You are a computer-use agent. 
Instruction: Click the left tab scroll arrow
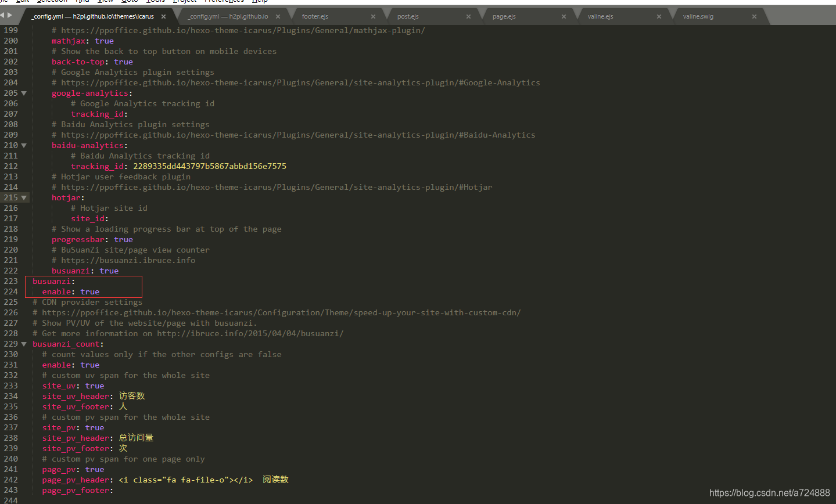pos(3,15)
